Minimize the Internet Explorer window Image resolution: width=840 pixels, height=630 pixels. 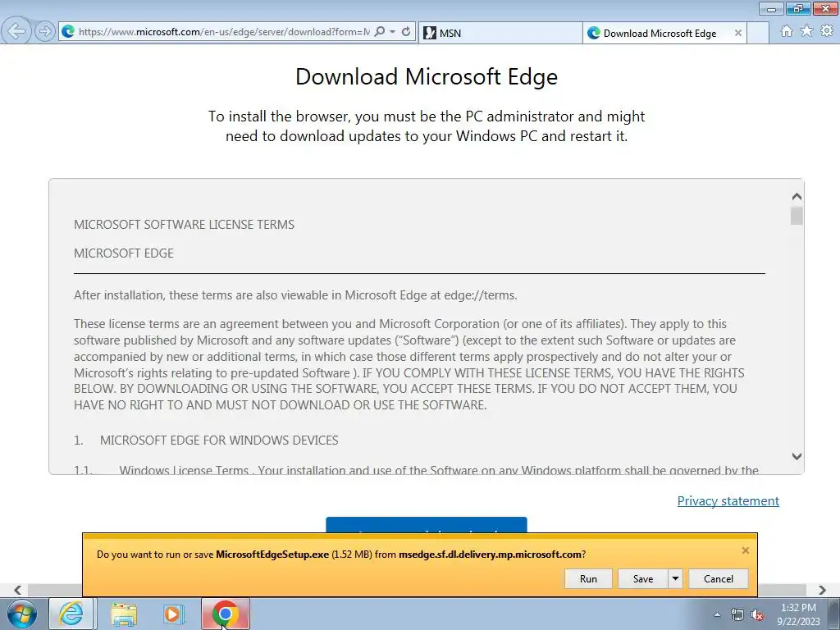(x=771, y=8)
